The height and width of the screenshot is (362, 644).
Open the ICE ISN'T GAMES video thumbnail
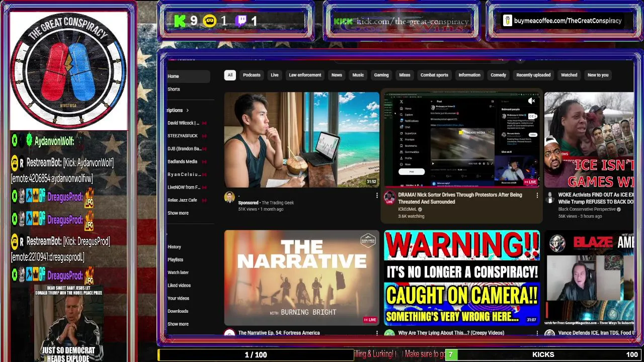589,140
